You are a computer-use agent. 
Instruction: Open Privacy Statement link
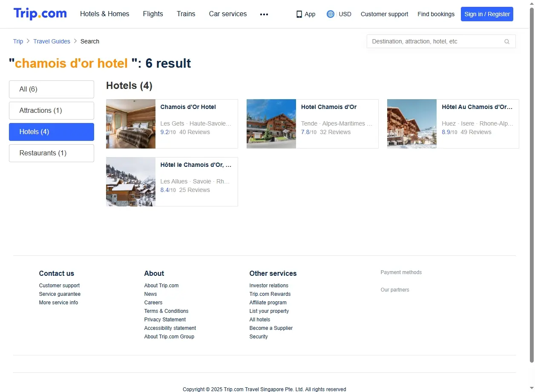point(165,320)
